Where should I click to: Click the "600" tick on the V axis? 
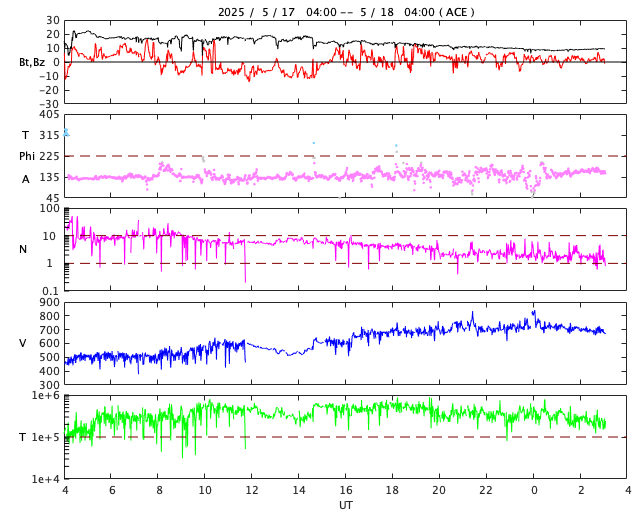(49, 343)
